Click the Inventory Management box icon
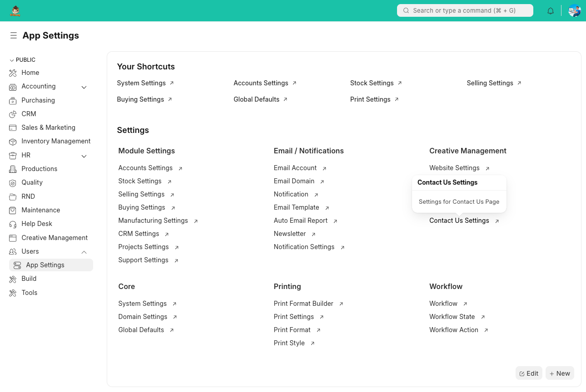Screen dimensions: 586x392 click(x=13, y=142)
